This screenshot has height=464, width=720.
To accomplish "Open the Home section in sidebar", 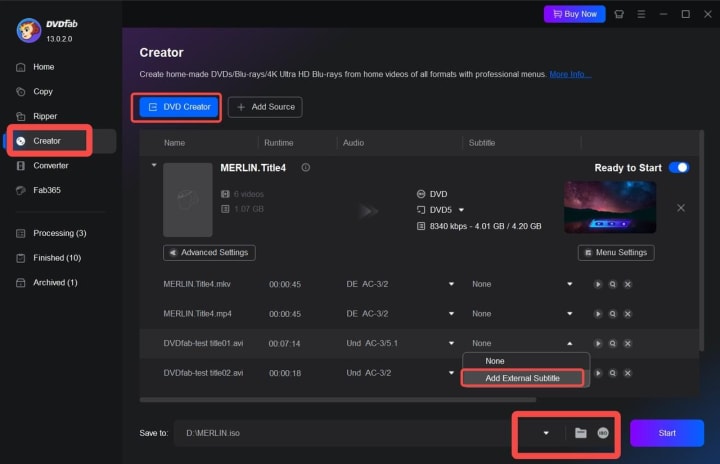I will click(43, 67).
